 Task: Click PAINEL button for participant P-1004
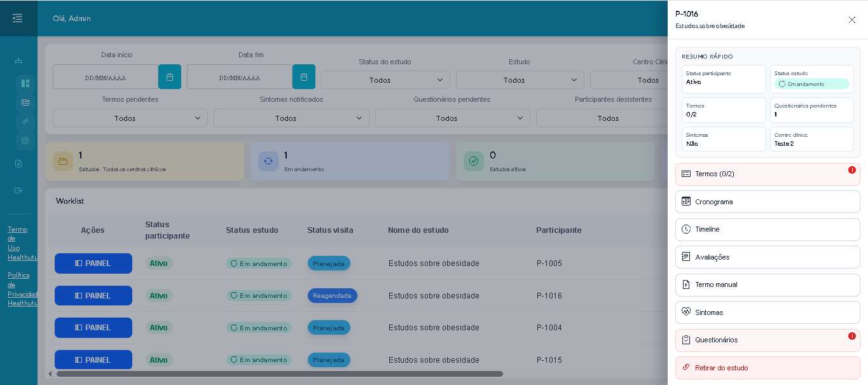click(93, 328)
